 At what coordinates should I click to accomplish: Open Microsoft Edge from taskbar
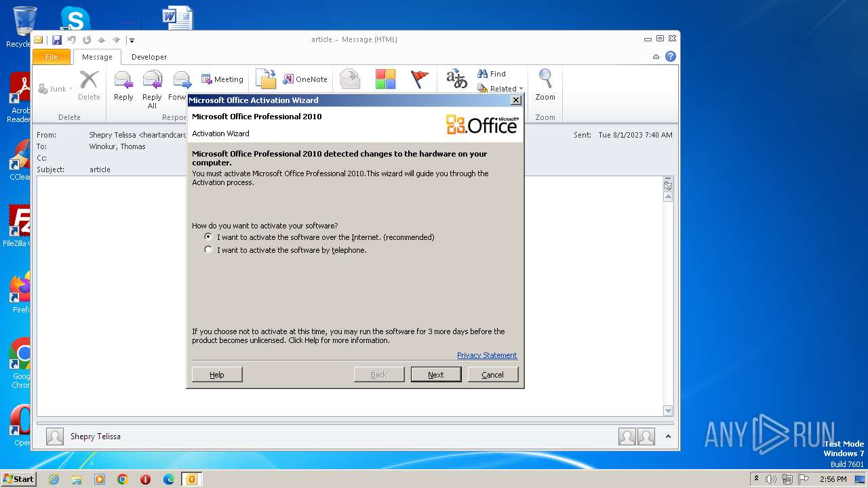(x=169, y=479)
